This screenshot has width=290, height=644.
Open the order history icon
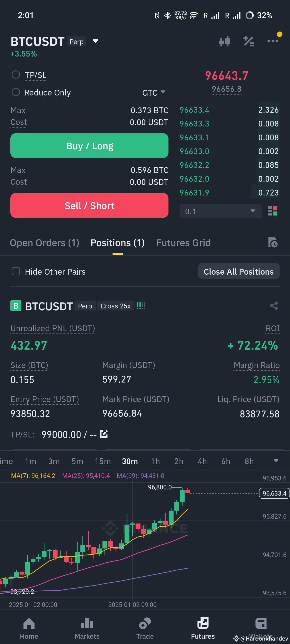point(273,242)
